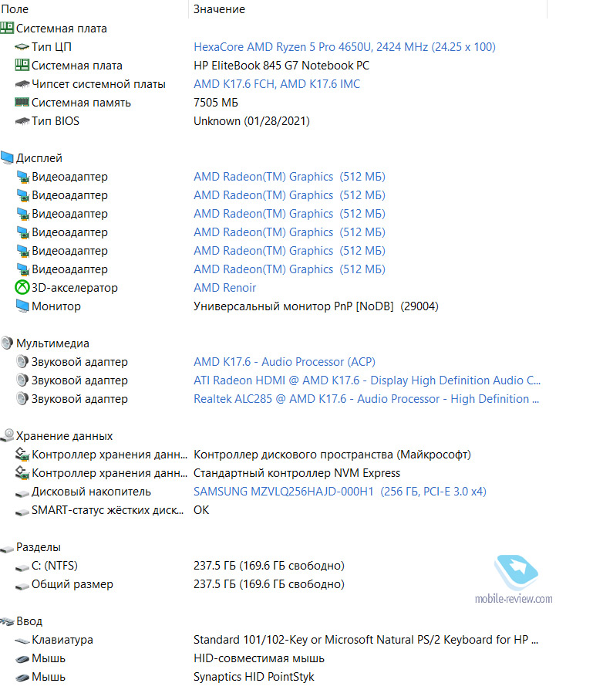Click the drive icon beside C: (NTFS)

[x=22, y=568]
